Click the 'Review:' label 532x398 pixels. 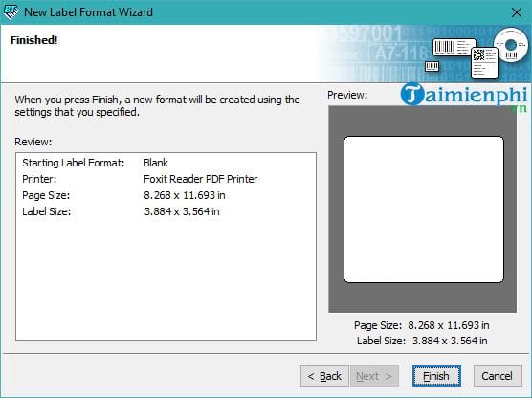33,142
